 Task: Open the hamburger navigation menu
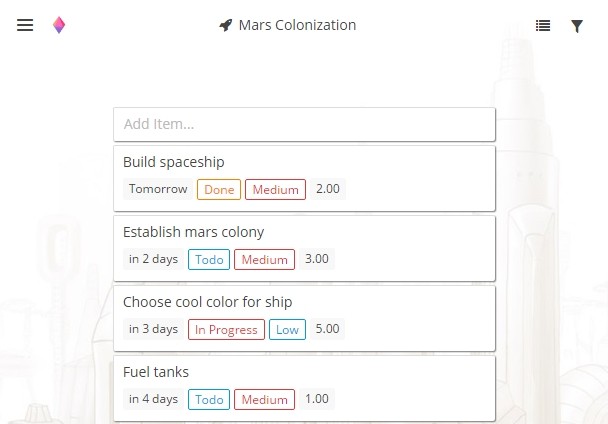point(25,26)
